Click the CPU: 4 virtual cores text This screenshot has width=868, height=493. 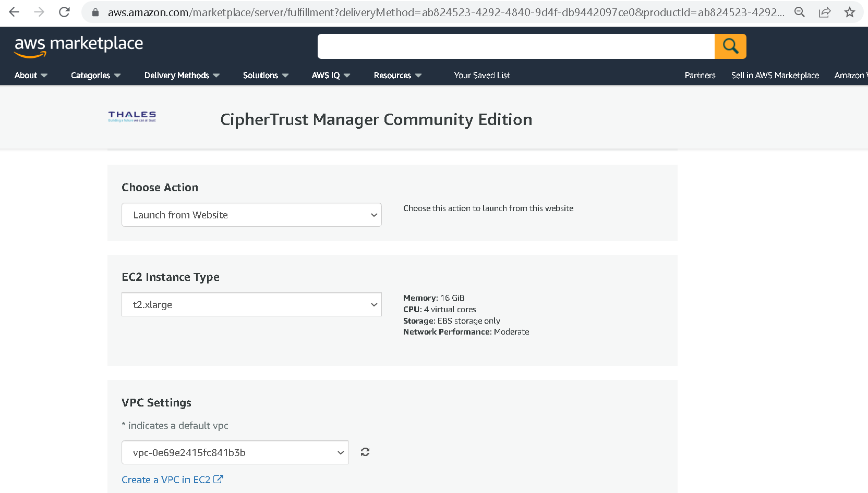pyautogui.click(x=439, y=310)
